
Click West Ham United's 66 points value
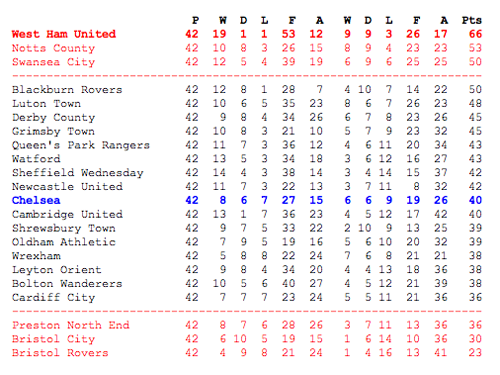475,34
